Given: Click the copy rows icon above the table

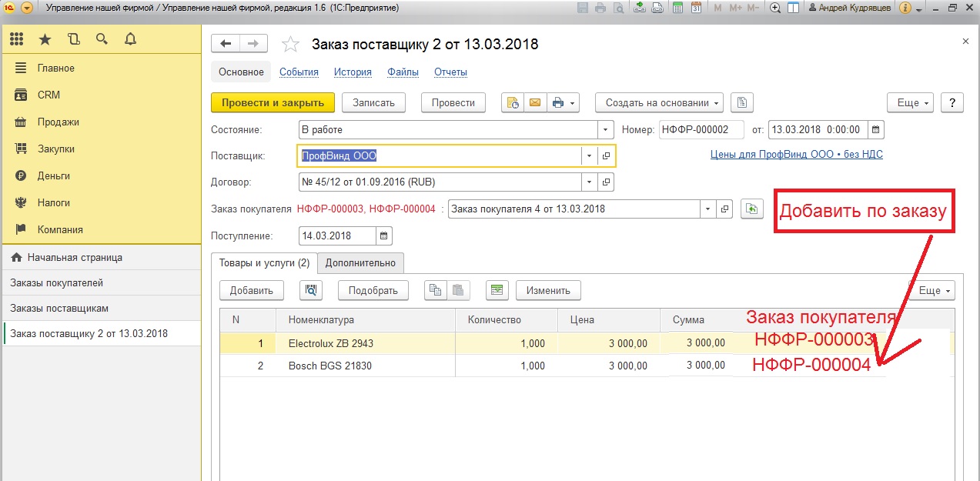Looking at the screenshot, I should [436, 290].
